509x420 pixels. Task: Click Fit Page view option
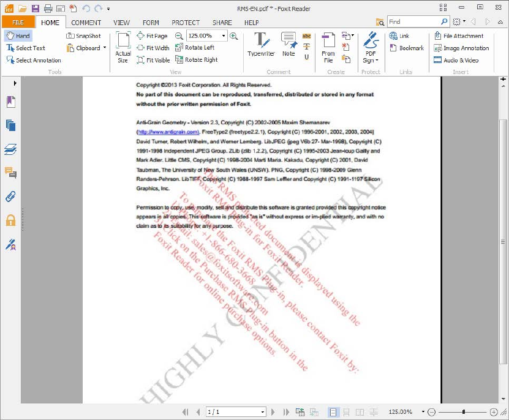(x=153, y=36)
